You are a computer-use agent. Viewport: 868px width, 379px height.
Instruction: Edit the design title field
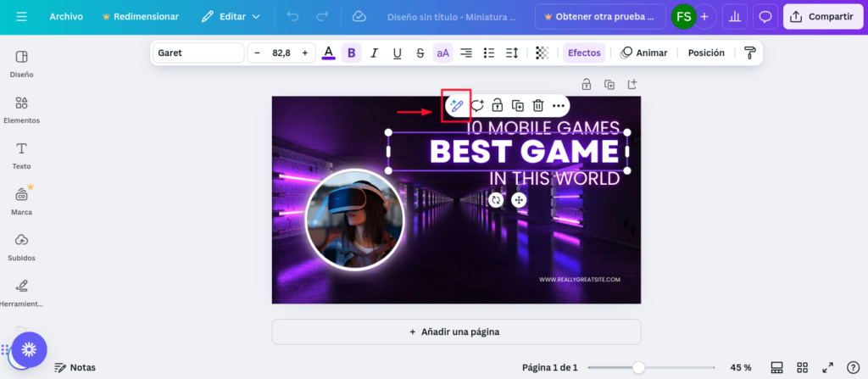452,17
